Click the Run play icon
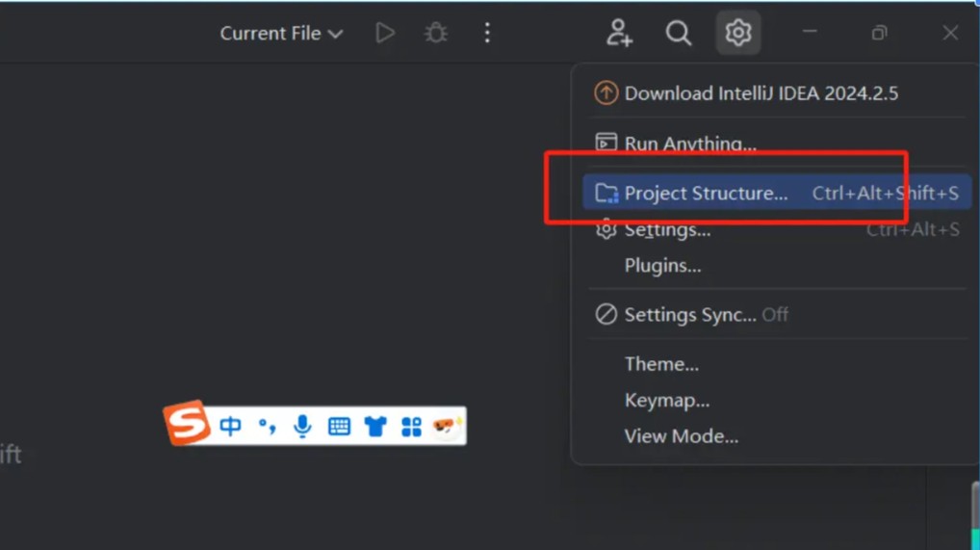 pos(385,33)
